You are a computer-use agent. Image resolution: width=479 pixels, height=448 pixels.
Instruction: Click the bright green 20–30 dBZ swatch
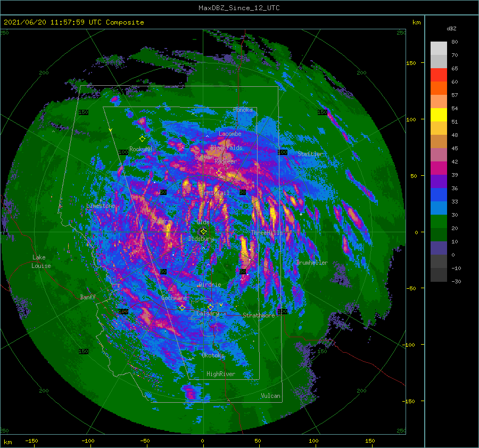(439, 222)
